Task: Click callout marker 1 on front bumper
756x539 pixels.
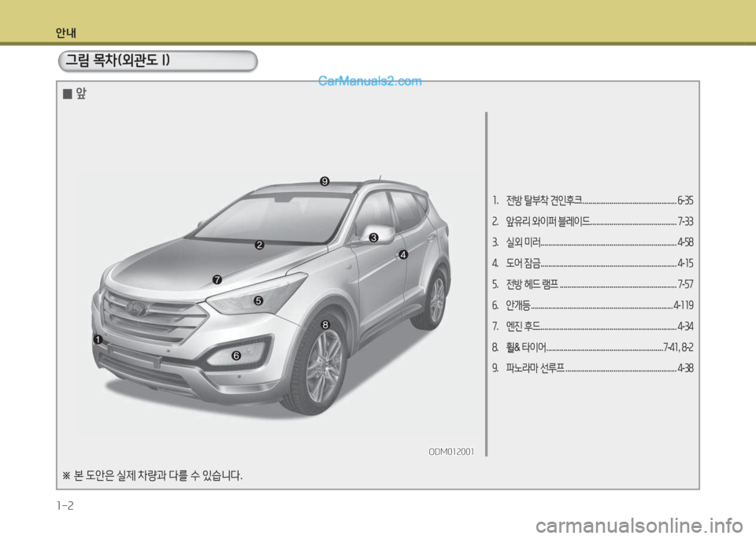Action: (98, 340)
